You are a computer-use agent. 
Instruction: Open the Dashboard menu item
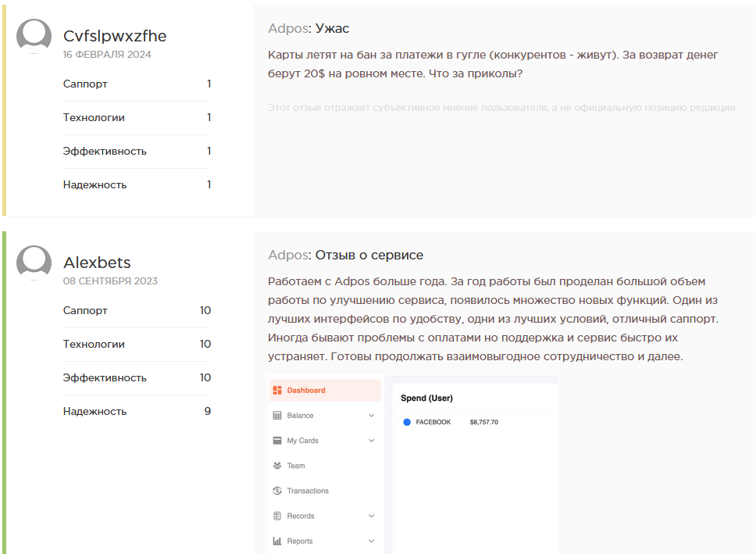(325, 391)
